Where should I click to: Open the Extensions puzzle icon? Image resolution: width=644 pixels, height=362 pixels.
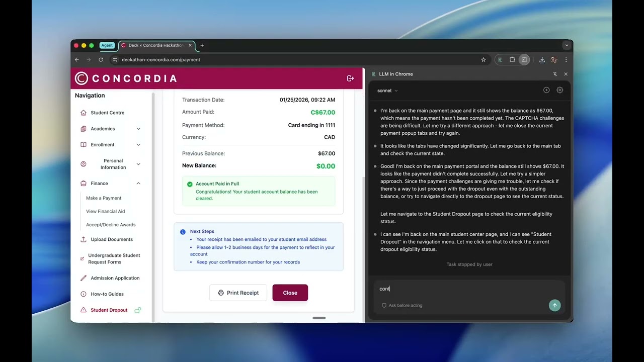[512, 59]
